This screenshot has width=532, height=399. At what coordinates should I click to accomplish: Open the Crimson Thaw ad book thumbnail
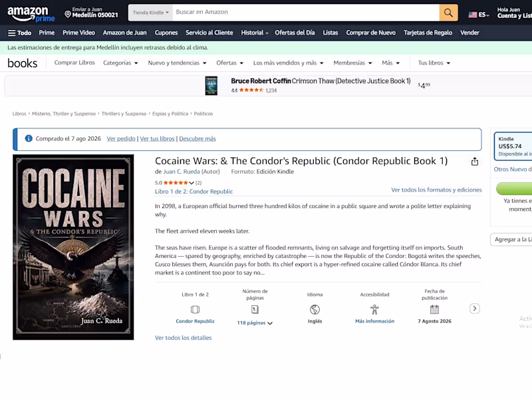point(211,86)
